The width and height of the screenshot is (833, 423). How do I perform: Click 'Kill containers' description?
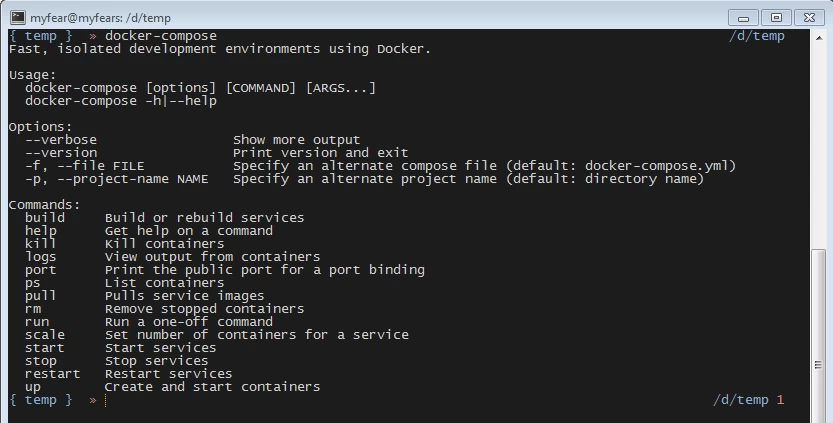tap(165, 244)
